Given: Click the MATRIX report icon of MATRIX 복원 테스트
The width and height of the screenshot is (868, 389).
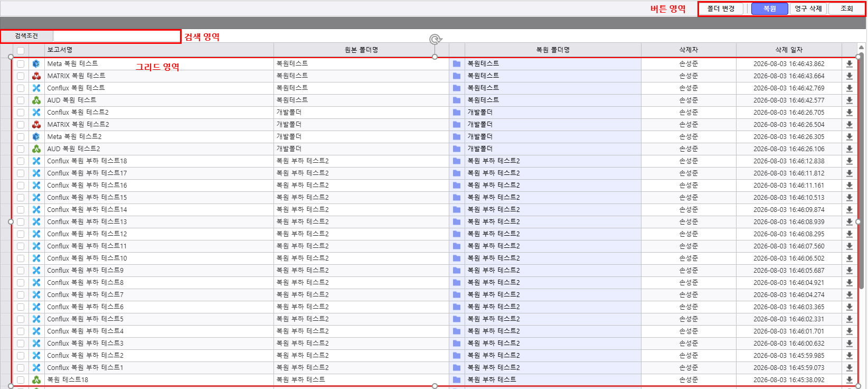Looking at the screenshot, I should click(36, 76).
